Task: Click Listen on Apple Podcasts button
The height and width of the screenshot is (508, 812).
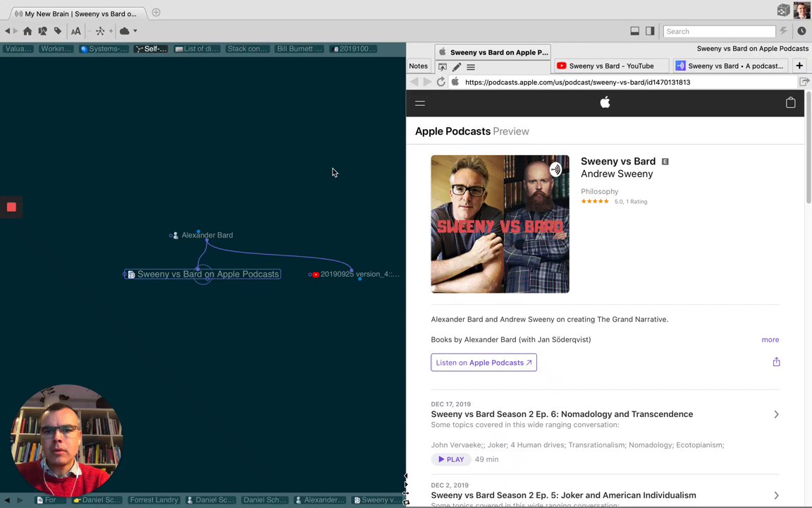Action: (484, 363)
